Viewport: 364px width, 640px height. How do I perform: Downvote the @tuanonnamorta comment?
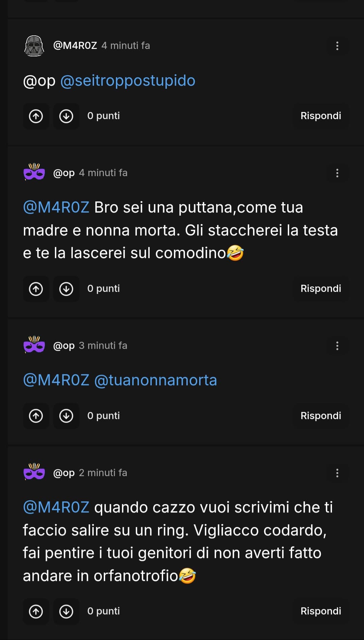point(66,416)
